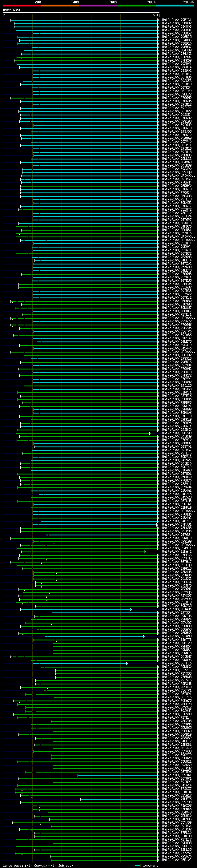Select hit label UniRef100_Q8S902
Image resolution: width=197 pixels, height=868 pixels.
click(177, 71)
